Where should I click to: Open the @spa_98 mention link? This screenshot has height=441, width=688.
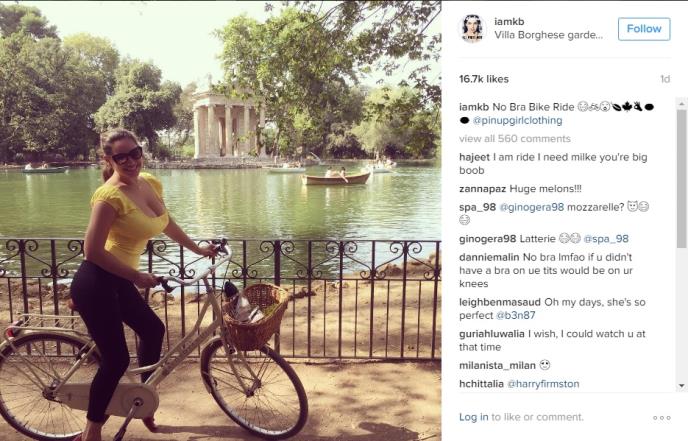(606, 239)
